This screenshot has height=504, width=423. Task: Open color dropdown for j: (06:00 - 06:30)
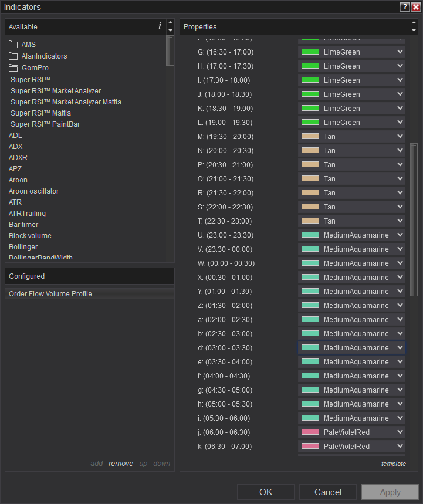[400, 432]
